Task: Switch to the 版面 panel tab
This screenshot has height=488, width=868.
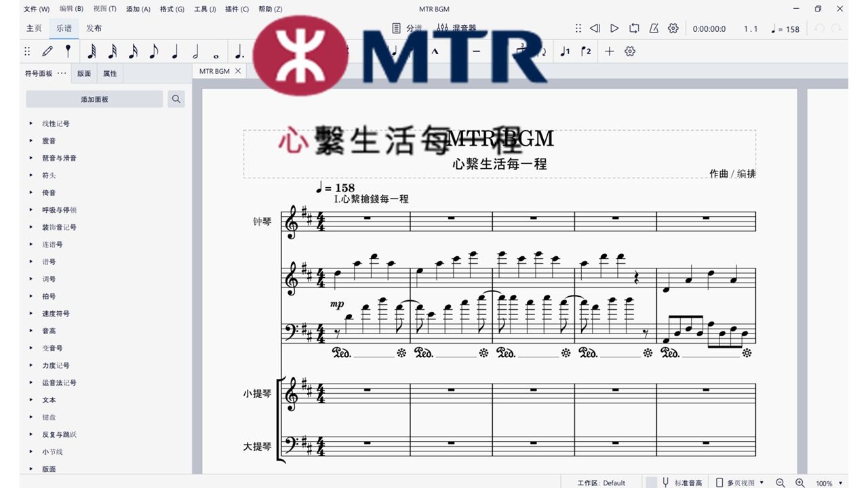Action: point(84,73)
